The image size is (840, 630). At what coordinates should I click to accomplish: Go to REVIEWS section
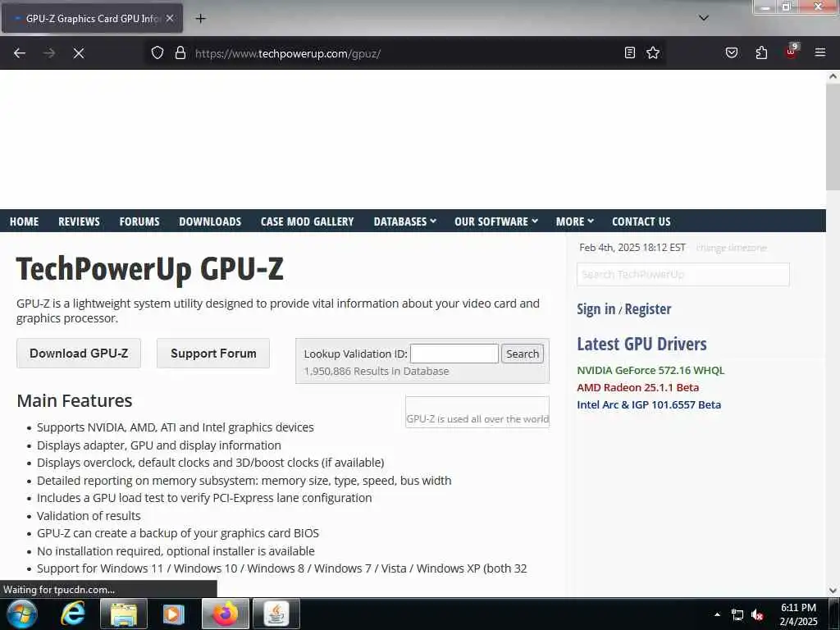79,221
